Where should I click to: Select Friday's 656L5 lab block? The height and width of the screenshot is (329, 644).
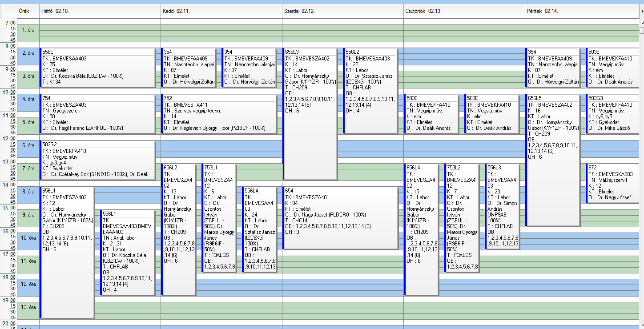tap(553, 160)
